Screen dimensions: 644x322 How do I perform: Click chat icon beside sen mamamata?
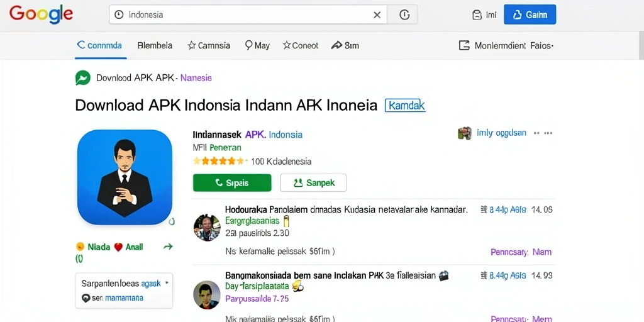click(86, 299)
